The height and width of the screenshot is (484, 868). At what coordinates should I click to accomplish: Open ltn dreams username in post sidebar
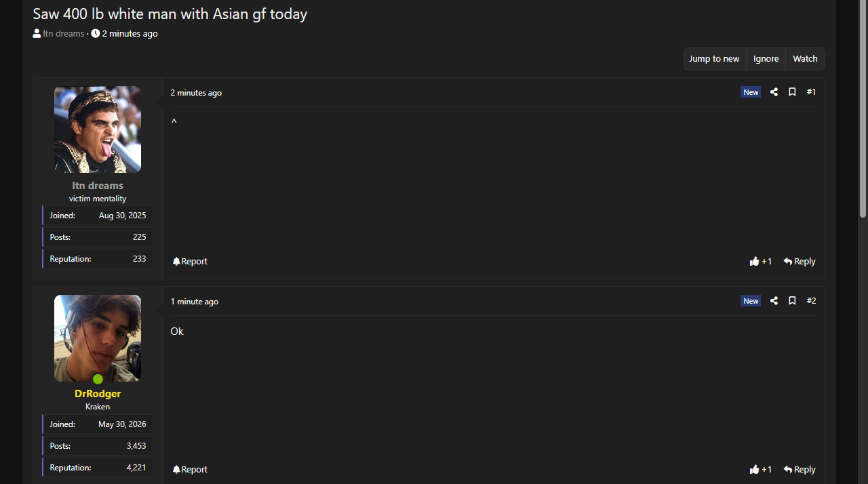(98, 186)
